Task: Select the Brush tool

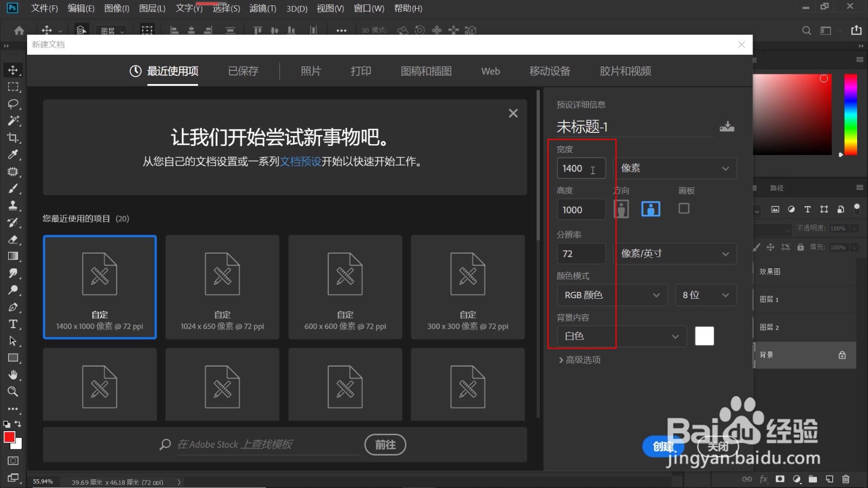Action: (13, 189)
